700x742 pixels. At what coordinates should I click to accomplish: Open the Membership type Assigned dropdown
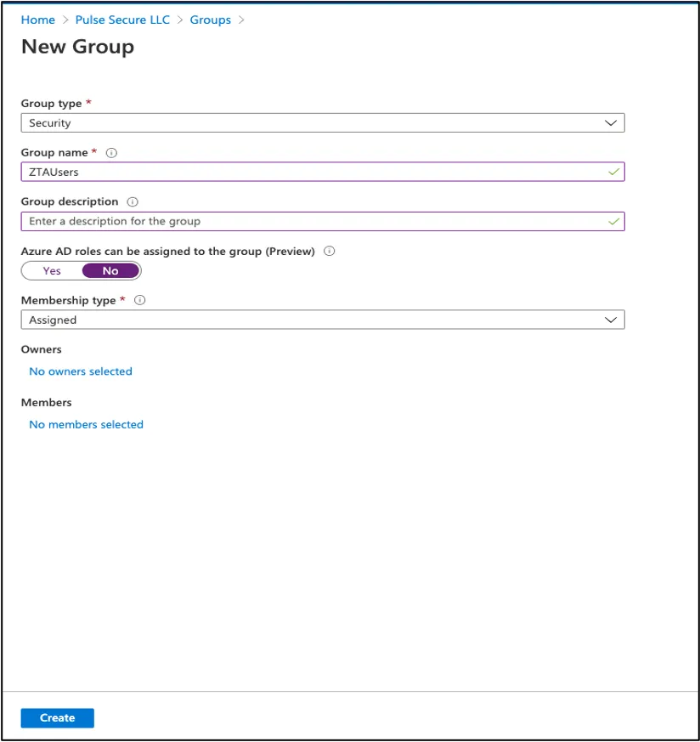click(x=323, y=320)
